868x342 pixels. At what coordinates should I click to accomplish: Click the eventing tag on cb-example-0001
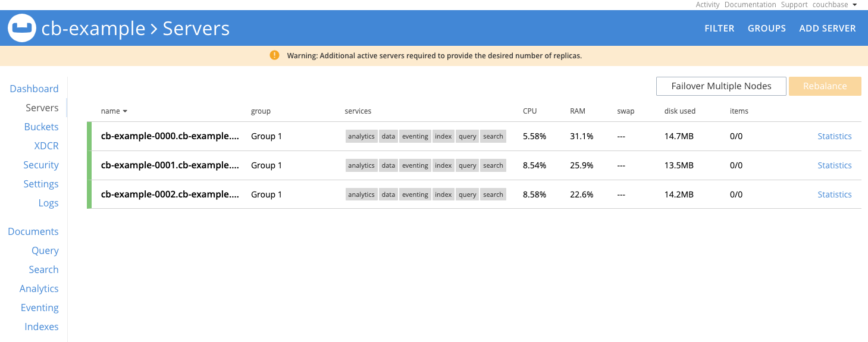coord(415,165)
